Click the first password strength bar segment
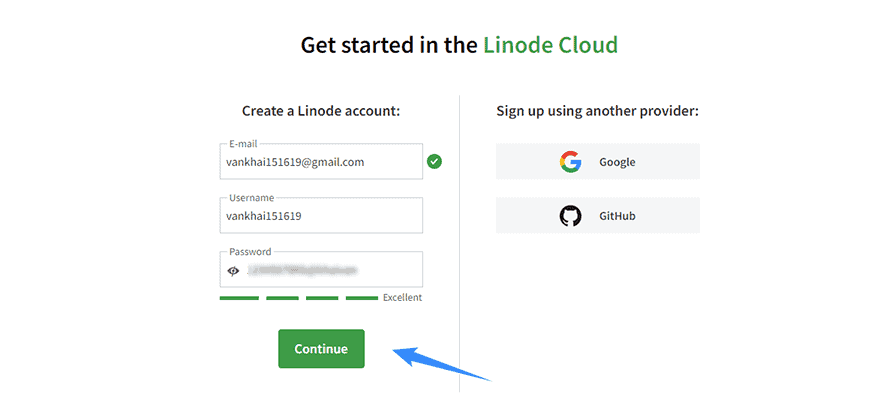 [239, 298]
